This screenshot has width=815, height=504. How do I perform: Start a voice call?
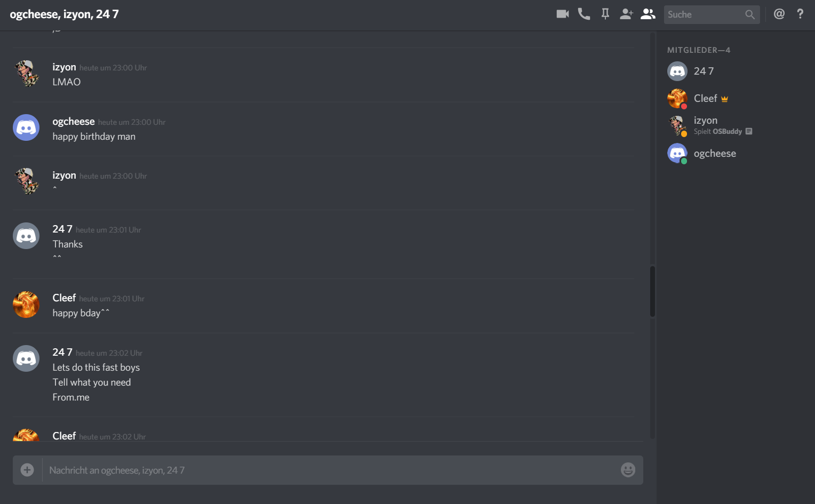click(x=584, y=14)
